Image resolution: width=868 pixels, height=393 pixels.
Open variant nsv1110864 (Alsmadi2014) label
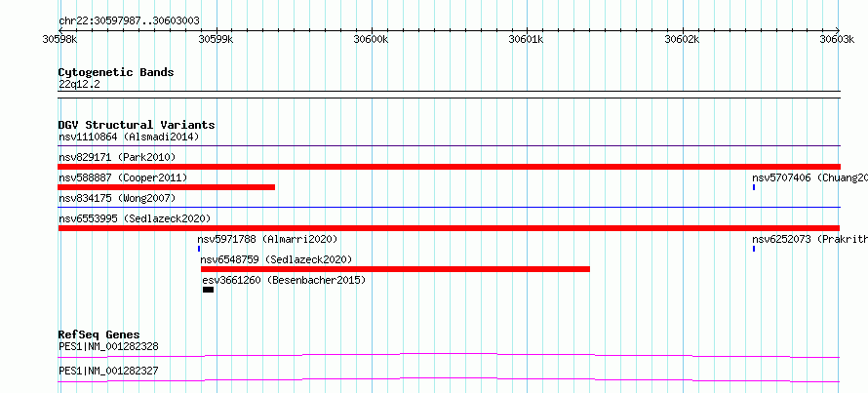(129, 137)
